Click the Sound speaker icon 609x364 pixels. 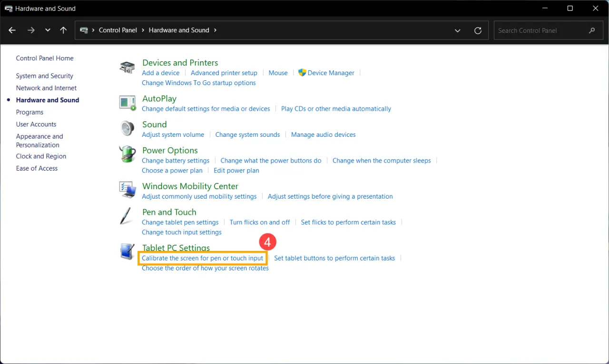[x=127, y=128]
